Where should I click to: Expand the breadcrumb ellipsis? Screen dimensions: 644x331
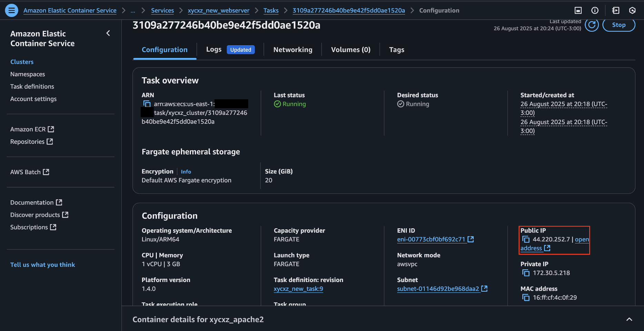coord(133,10)
